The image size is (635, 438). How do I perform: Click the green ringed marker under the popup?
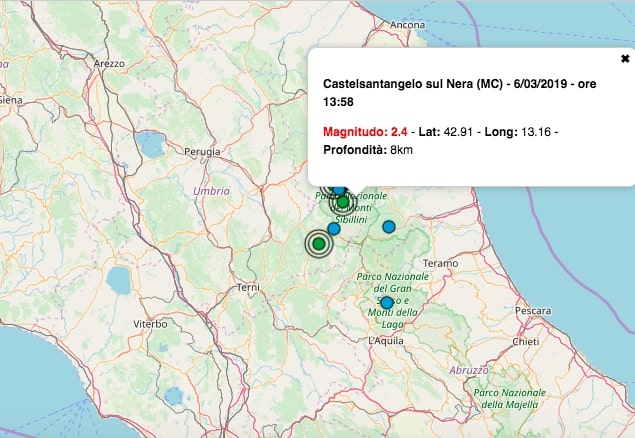[343, 201]
